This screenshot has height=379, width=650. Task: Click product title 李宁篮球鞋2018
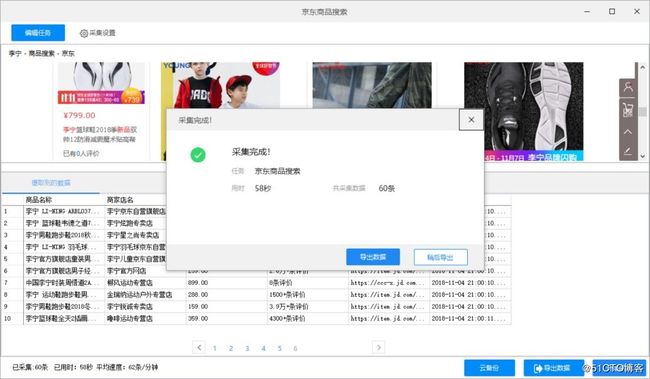(100, 134)
